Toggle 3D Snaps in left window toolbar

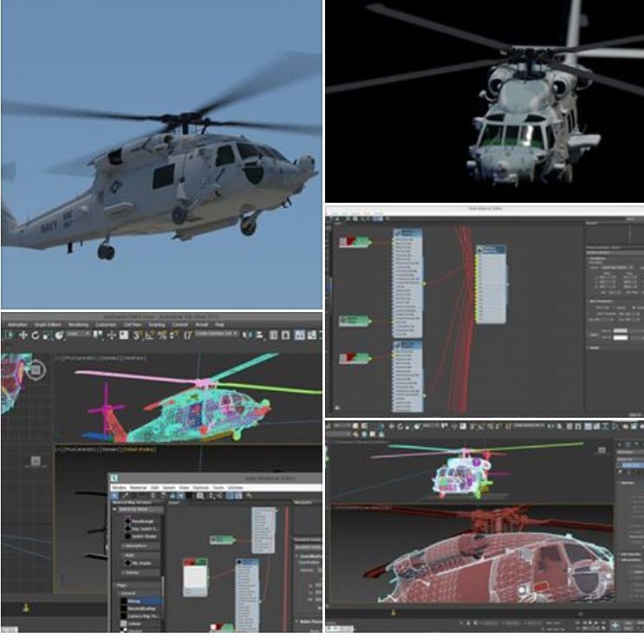coord(137,335)
